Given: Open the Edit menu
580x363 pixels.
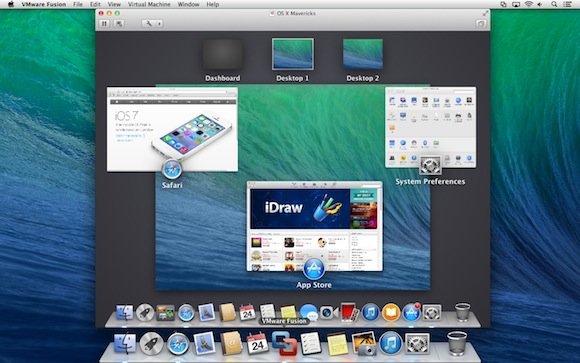Looking at the screenshot, I should pyautogui.click(x=95, y=4).
